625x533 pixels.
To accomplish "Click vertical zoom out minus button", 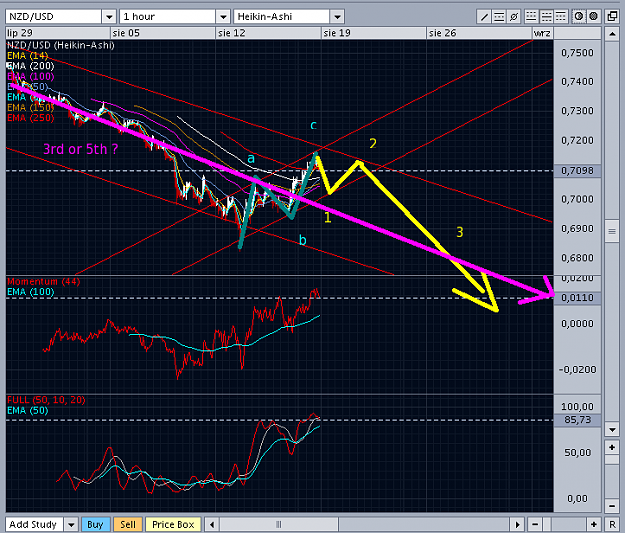I will coord(612,506).
